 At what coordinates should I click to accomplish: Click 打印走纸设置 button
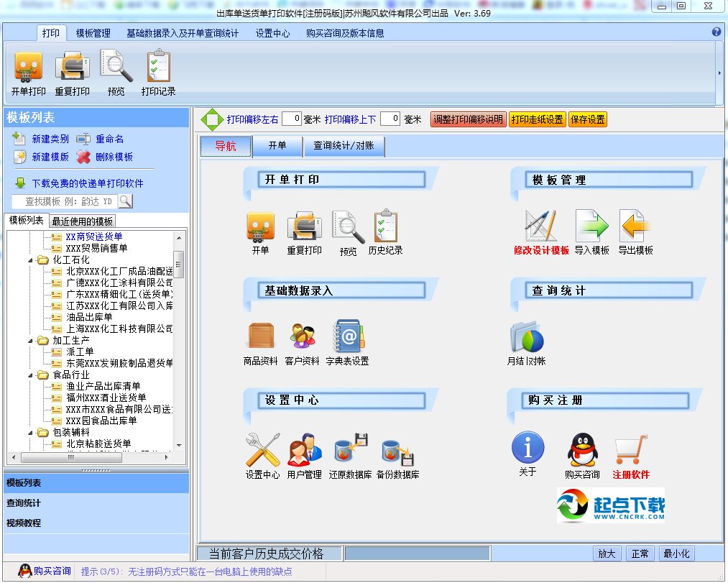point(537,119)
